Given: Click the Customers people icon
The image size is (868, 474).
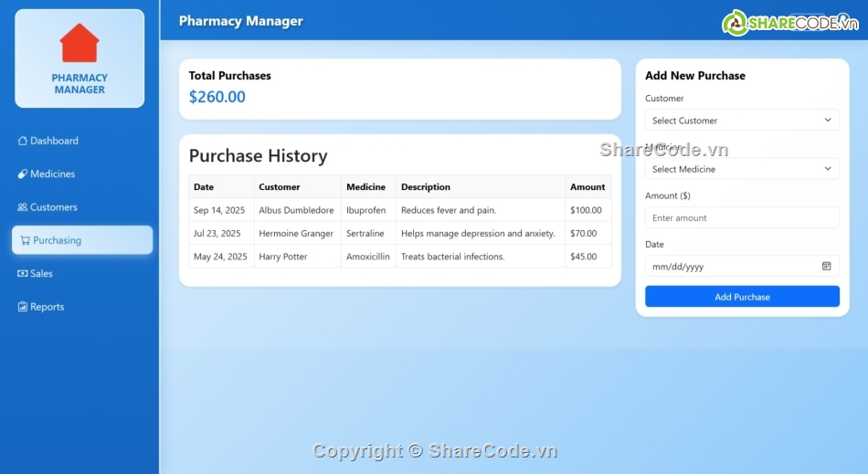Looking at the screenshot, I should coord(23,207).
